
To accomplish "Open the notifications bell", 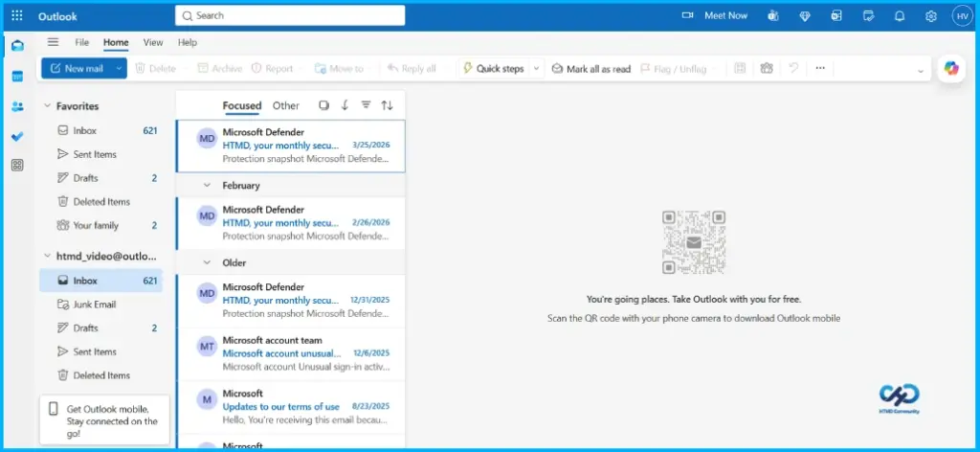I will tap(900, 16).
